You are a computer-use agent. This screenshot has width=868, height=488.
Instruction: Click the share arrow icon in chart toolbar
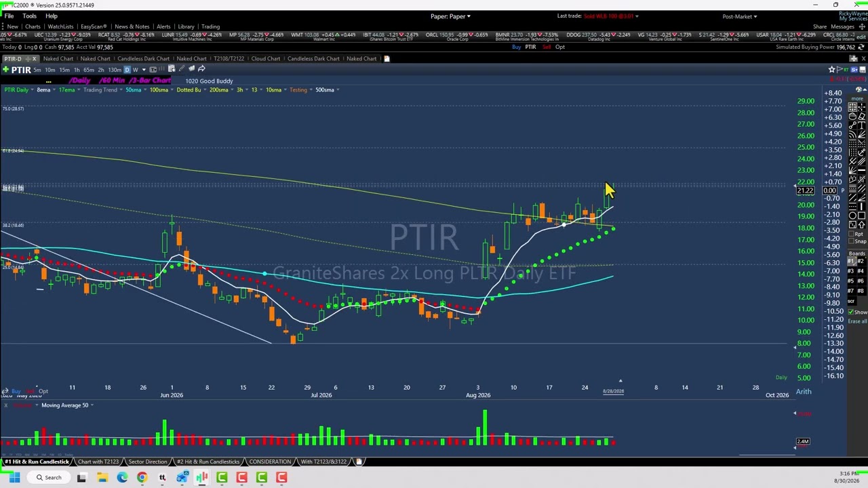click(201, 68)
